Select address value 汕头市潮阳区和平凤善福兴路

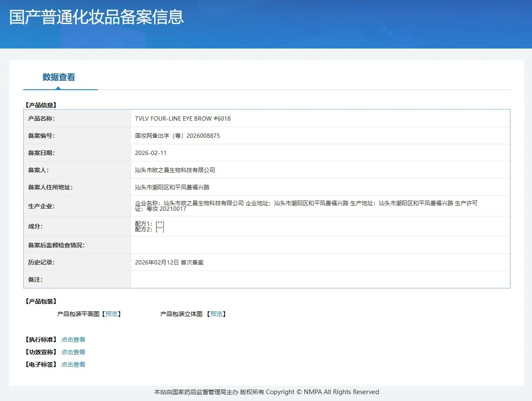tap(172, 187)
